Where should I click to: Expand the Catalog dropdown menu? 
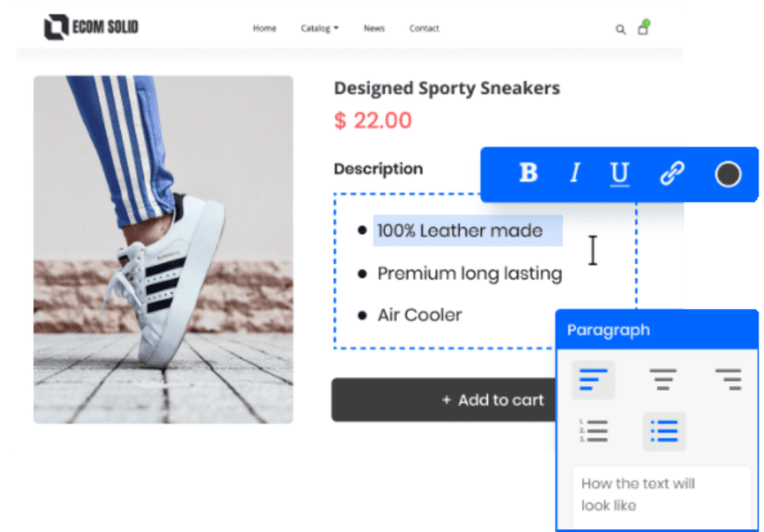point(320,28)
